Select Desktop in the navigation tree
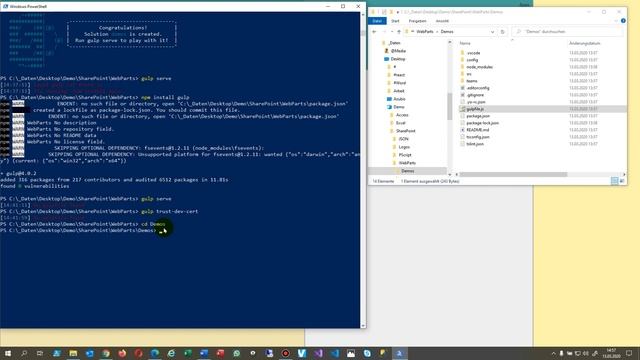The width and height of the screenshot is (640, 360). click(x=398, y=59)
